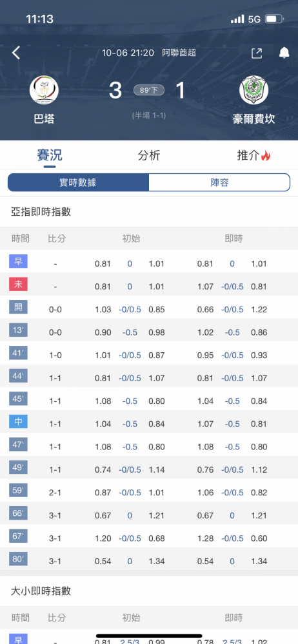Select the red 未 time badge

point(18,284)
